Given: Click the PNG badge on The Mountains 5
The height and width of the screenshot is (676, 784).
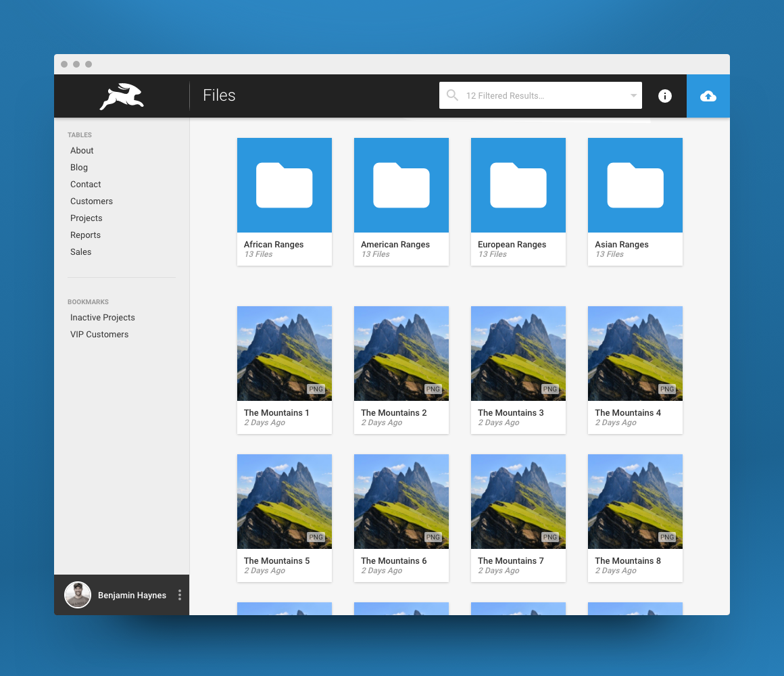Looking at the screenshot, I should point(316,537).
